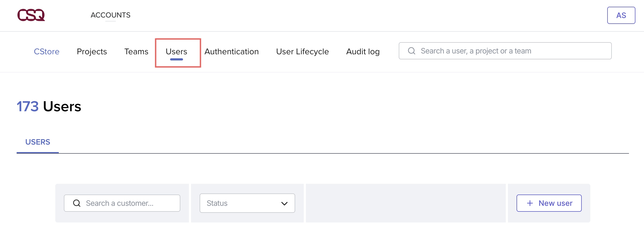Select the Users navigation tab

pyautogui.click(x=176, y=51)
